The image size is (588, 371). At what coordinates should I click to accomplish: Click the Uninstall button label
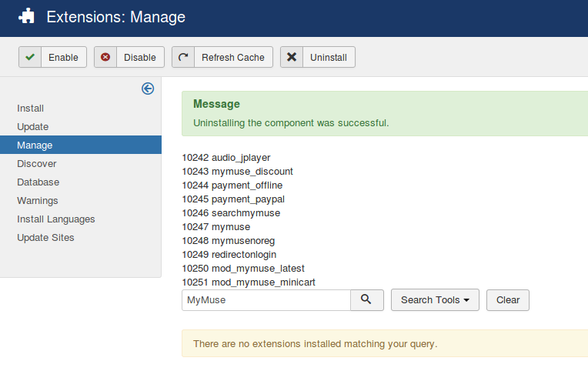[x=328, y=58]
